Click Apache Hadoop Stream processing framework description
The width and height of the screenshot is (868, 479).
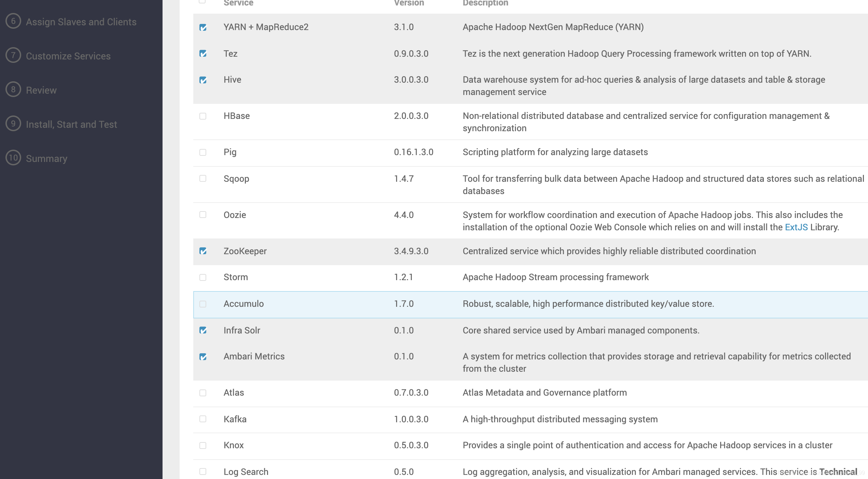pyautogui.click(x=556, y=277)
